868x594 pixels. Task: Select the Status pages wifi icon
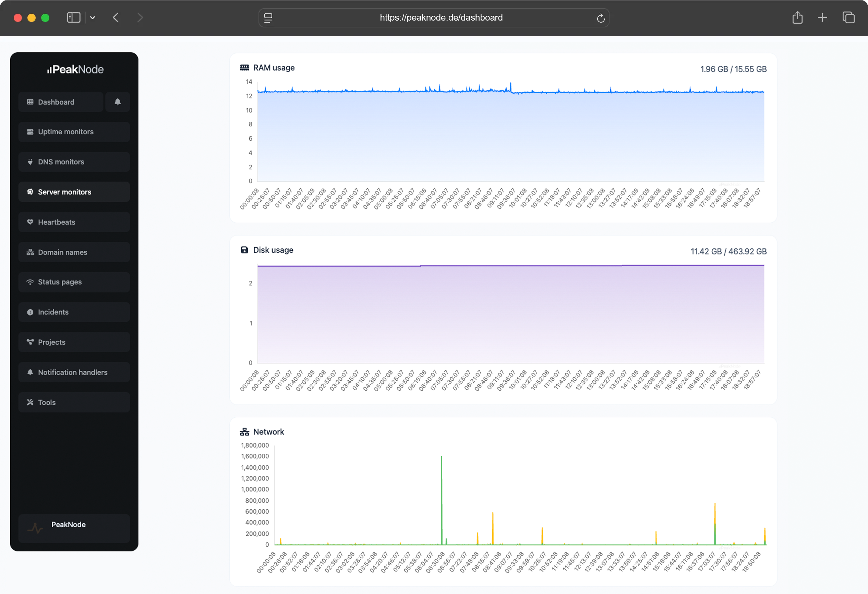(x=30, y=282)
